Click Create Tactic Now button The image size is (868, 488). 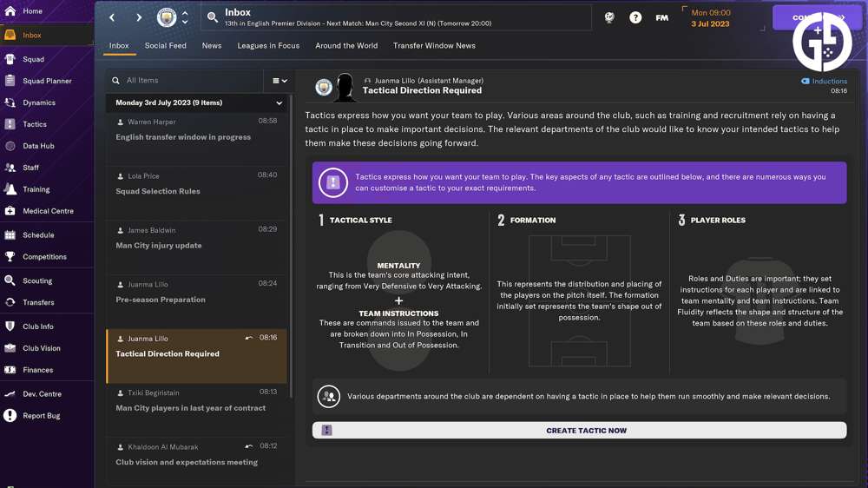(579, 430)
